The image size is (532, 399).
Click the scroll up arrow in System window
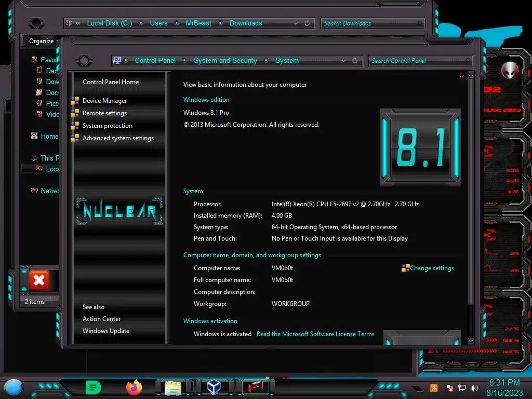pos(471,75)
